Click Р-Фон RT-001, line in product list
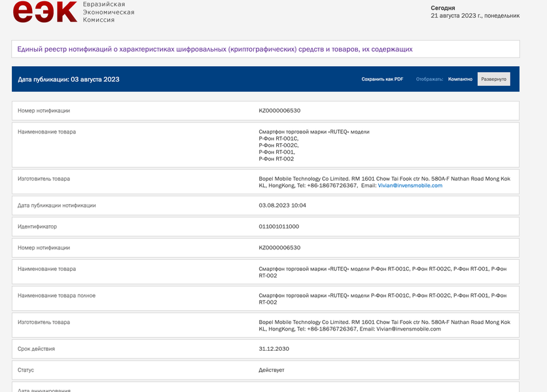 pyautogui.click(x=277, y=152)
